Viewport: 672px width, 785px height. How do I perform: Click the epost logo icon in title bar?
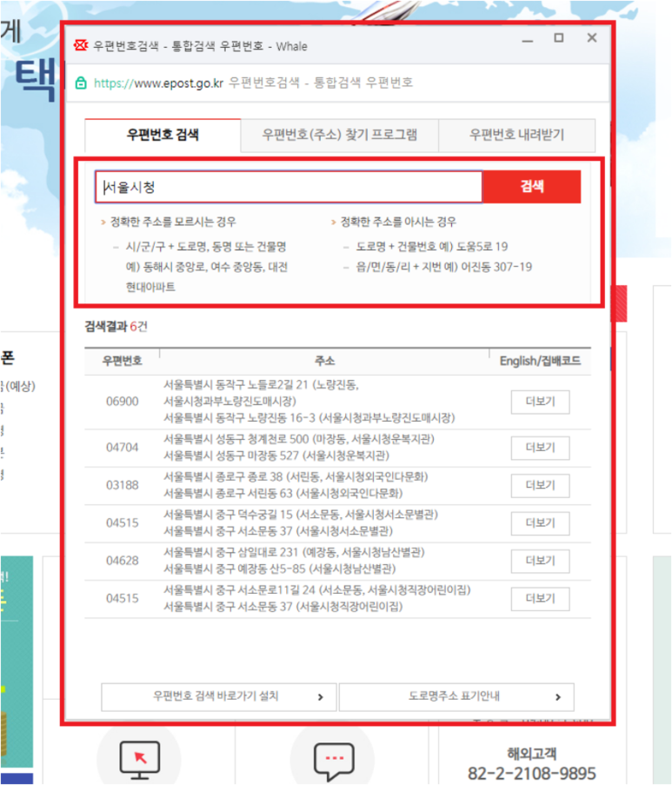point(81,45)
